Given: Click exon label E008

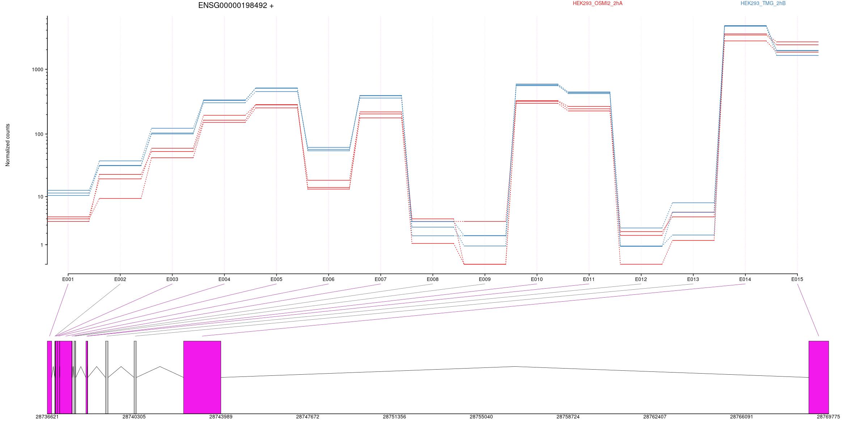Looking at the screenshot, I should pos(433,279).
